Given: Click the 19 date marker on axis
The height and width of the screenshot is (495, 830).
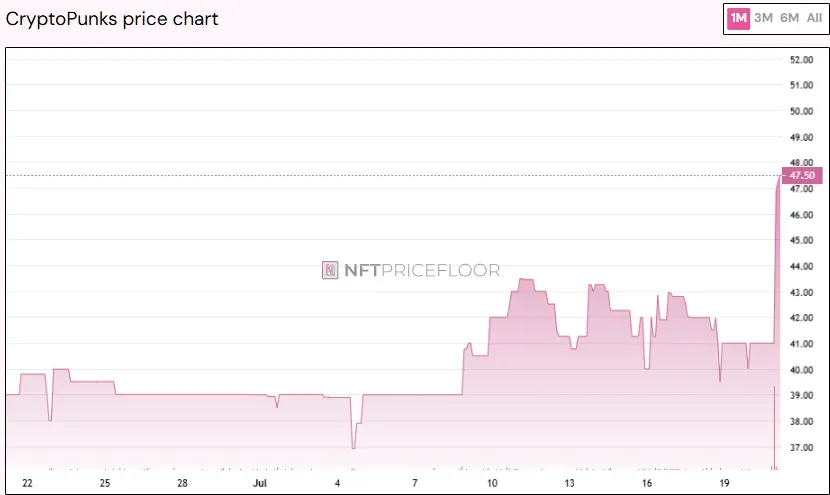Looking at the screenshot, I should pyautogui.click(x=724, y=483).
